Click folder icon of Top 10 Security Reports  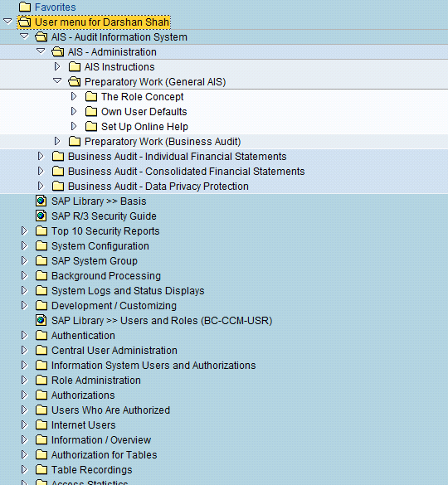[41, 230]
